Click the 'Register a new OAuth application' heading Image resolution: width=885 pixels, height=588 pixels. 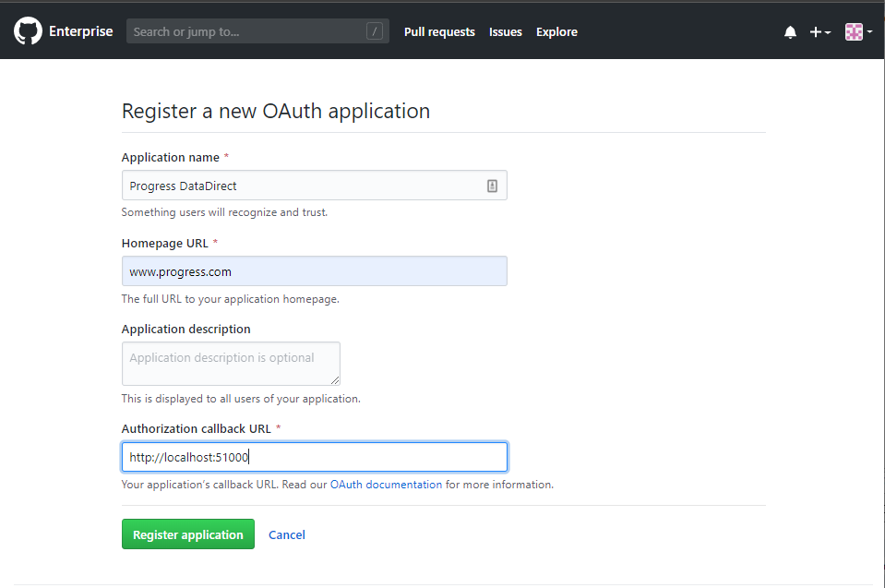(275, 111)
